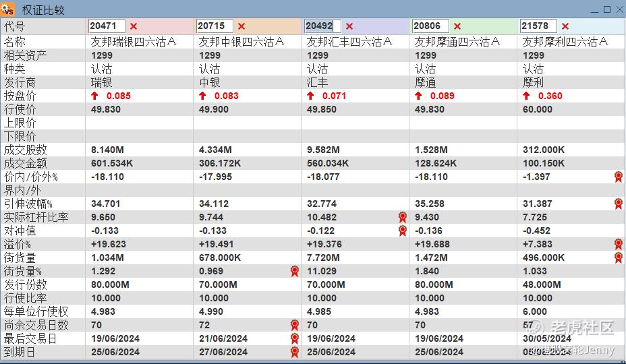Click the award badge beside -0.122 对冲值
This screenshot has width=626, height=364.
[403, 231]
